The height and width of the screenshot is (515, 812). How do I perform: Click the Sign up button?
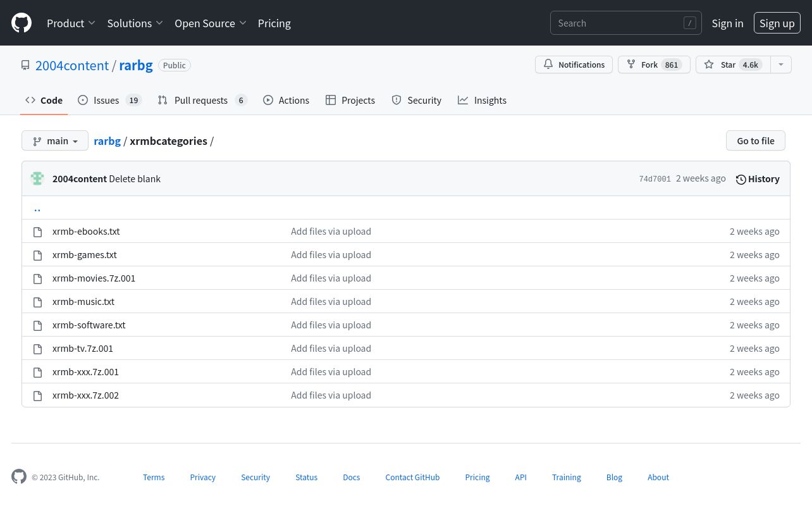coord(777,23)
